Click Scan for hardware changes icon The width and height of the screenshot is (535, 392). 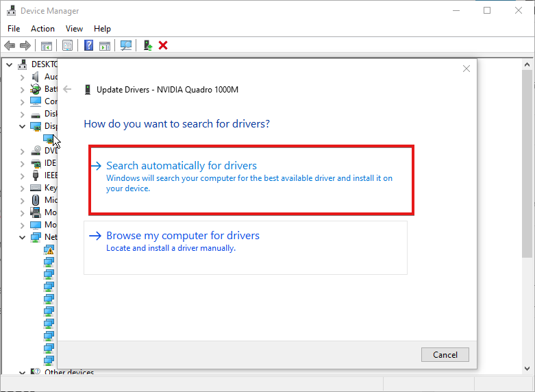point(126,45)
